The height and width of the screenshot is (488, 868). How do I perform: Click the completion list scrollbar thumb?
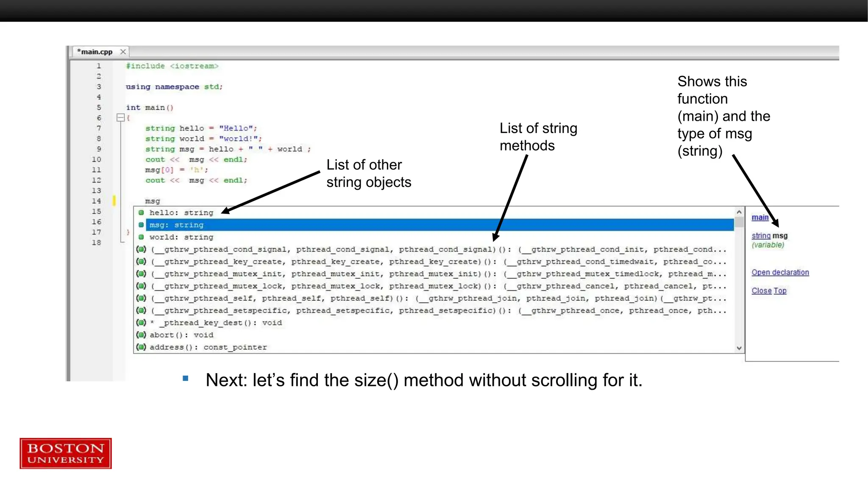[x=739, y=222]
